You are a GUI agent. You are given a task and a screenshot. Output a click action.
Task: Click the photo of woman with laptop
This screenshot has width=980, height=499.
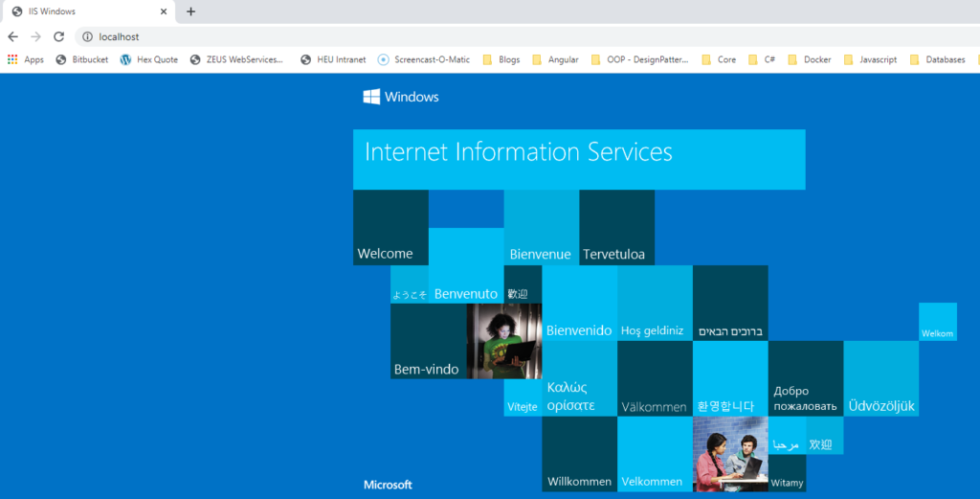pyautogui.click(x=503, y=341)
